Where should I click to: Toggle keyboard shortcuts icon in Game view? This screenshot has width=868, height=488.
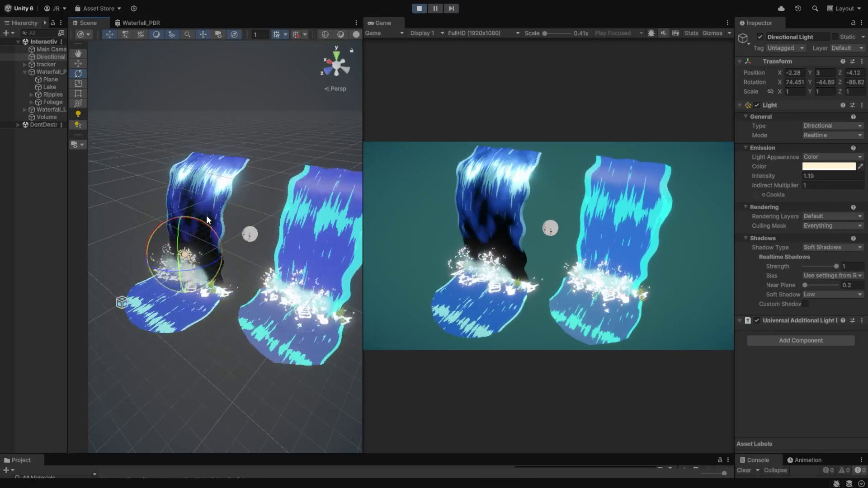coord(675,33)
